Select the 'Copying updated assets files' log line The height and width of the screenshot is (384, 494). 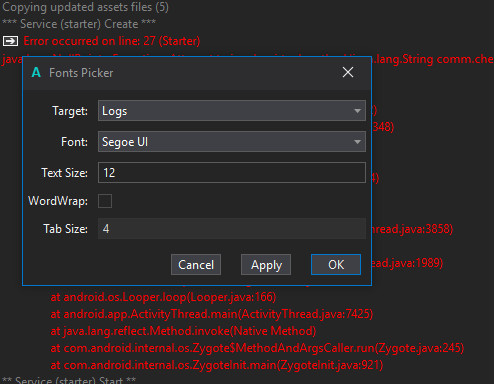(85, 7)
